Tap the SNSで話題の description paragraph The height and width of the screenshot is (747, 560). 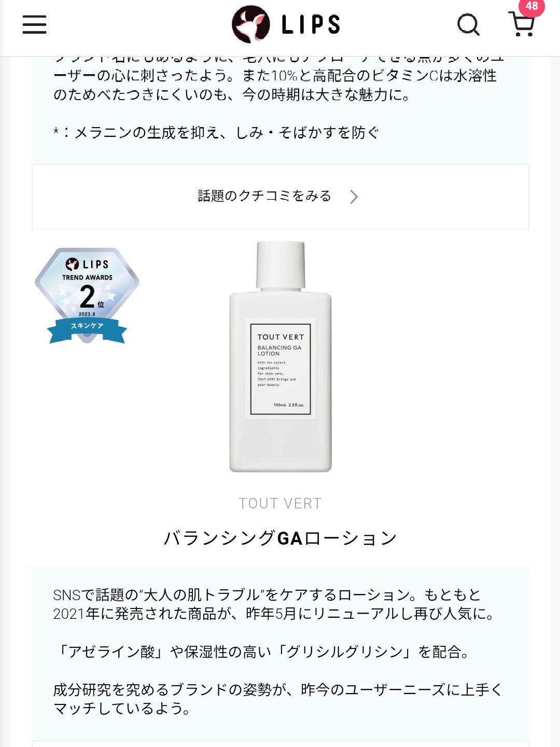pos(275,604)
